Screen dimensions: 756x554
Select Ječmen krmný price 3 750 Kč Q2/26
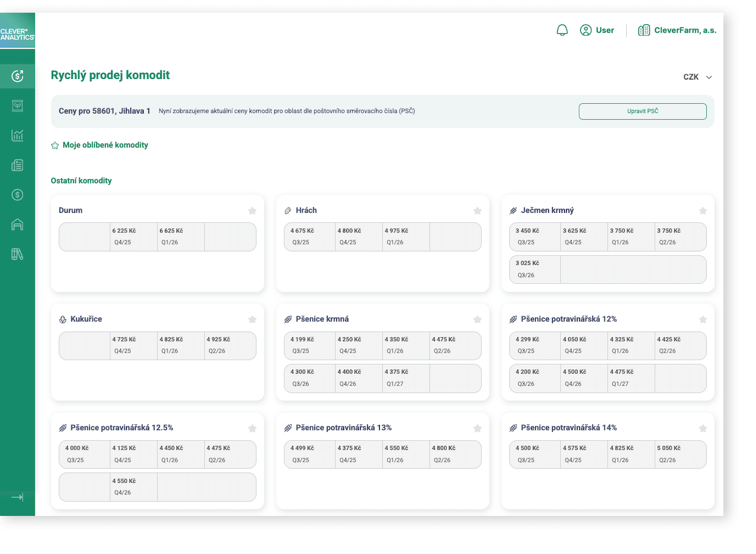click(680, 237)
